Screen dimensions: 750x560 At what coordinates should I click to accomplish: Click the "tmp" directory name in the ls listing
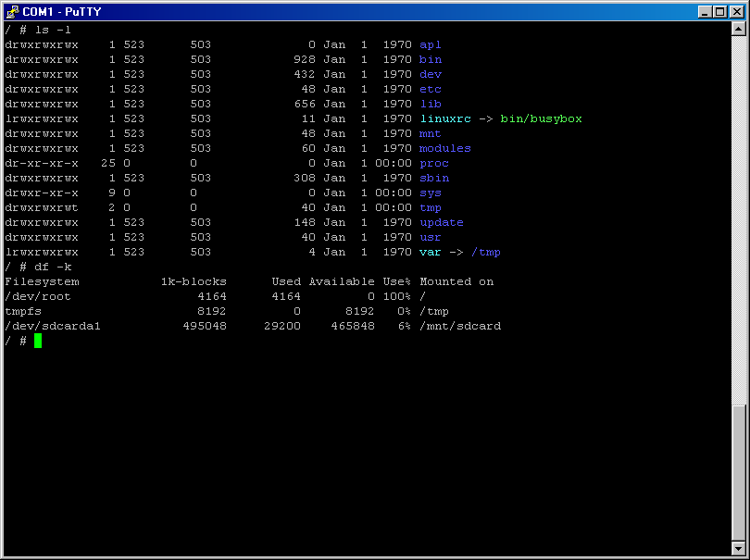tap(431, 208)
